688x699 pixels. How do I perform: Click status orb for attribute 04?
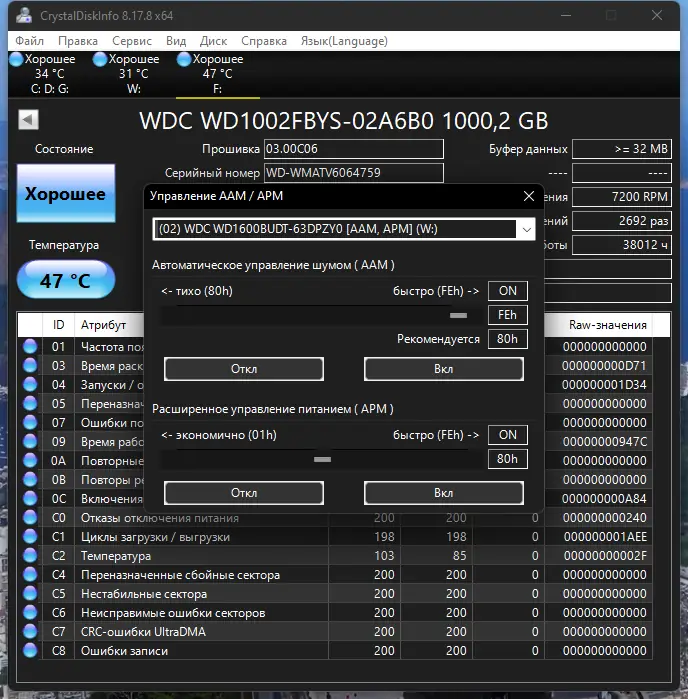point(30,384)
